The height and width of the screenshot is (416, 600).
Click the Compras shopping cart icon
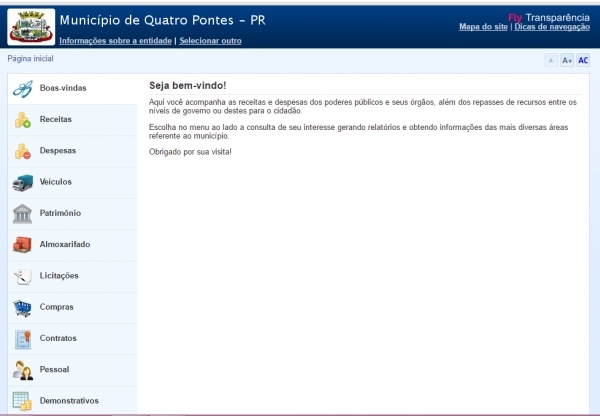22,308
